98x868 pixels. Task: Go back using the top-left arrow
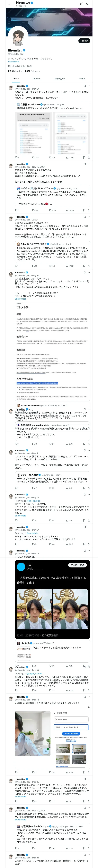tap(9, 4)
